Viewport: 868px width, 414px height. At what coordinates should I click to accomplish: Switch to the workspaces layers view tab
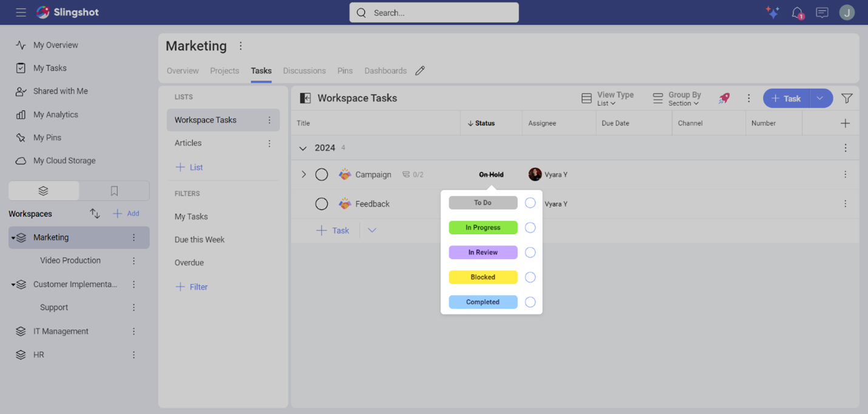[x=44, y=191]
